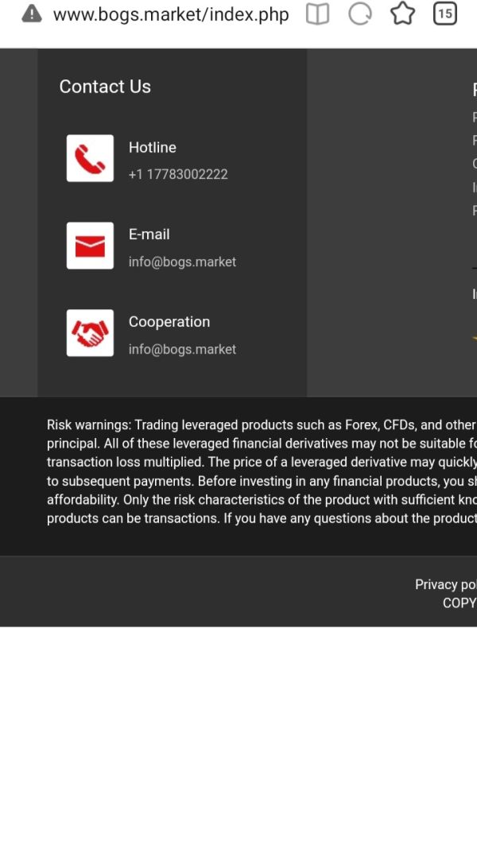Open E-mail address info@bogs.market

(x=182, y=262)
